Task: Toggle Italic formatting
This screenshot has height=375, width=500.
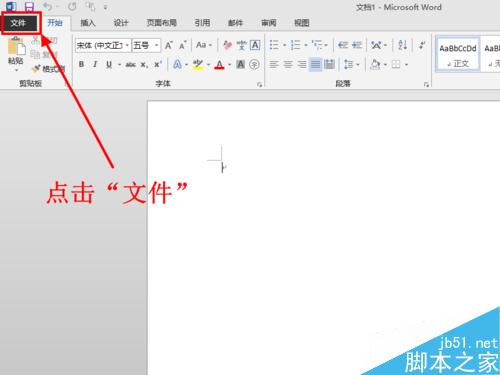Action: click(x=95, y=64)
